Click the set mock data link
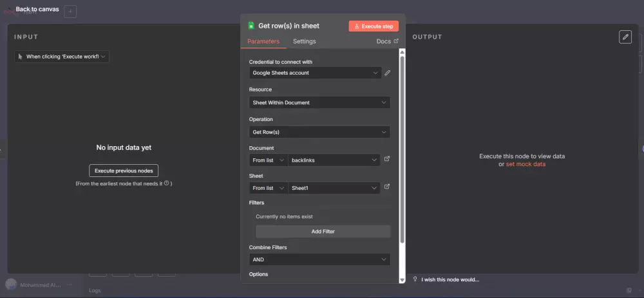 pyautogui.click(x=526, y=164)
